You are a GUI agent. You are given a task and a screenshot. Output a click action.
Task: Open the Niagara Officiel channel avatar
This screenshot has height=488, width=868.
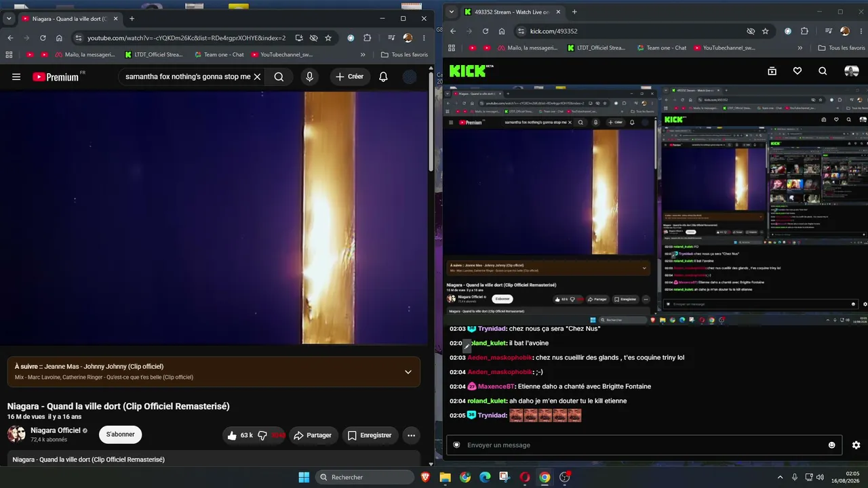point(16,434)
